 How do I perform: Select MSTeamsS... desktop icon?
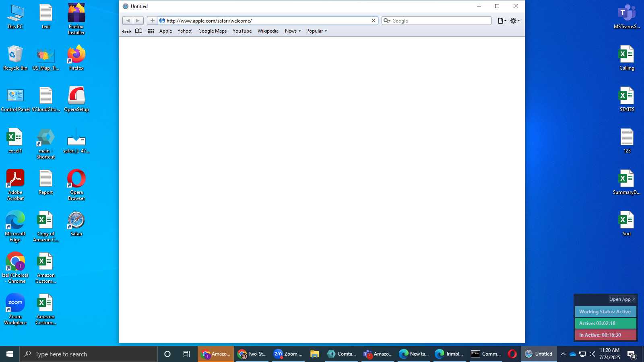tap(627, 17)
